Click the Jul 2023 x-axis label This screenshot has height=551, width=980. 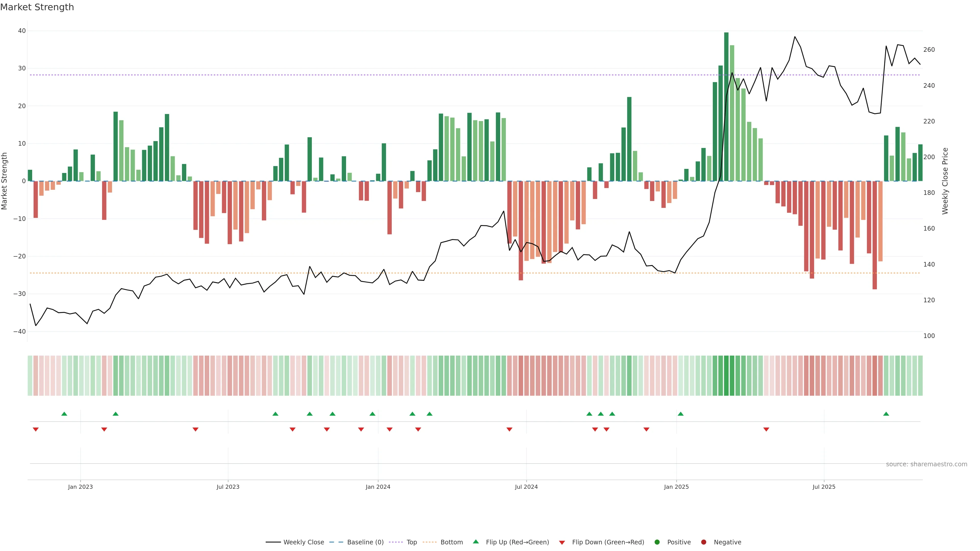coord(228,487)
